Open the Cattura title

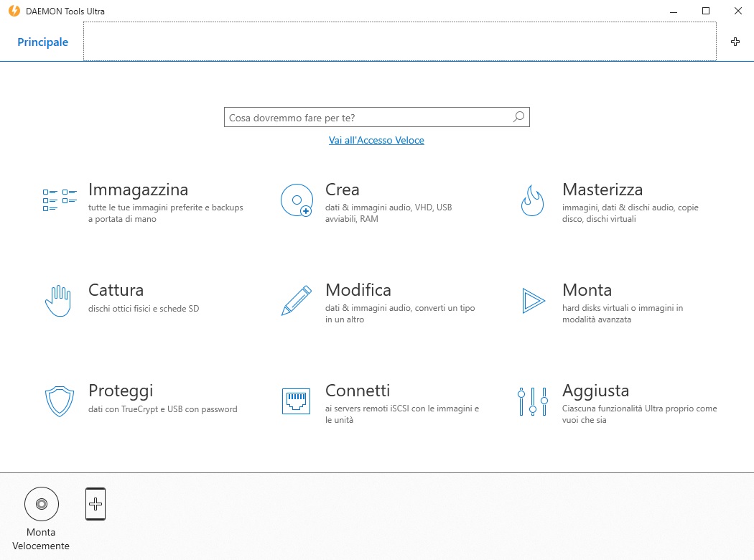click(116, 290)
